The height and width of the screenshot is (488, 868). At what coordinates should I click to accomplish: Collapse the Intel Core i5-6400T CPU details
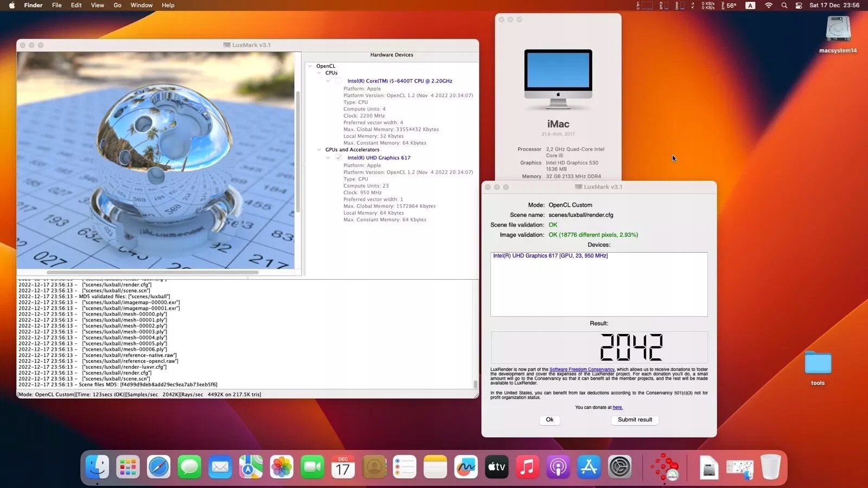pos(328,81)
